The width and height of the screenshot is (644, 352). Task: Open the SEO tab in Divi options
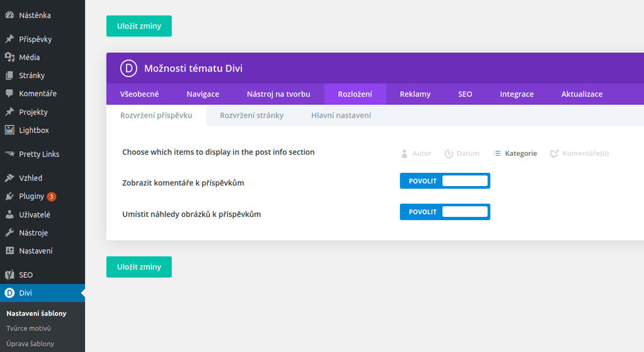[465, 94]
